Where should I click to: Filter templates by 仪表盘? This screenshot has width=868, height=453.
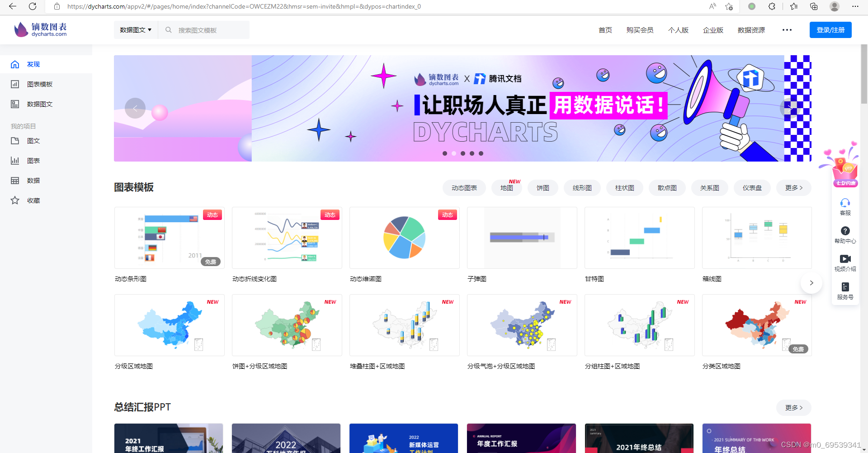pos(752,188)
